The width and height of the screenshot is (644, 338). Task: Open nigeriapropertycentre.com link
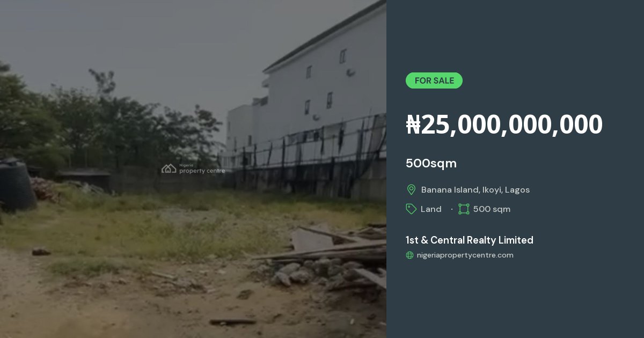(465, 255)
